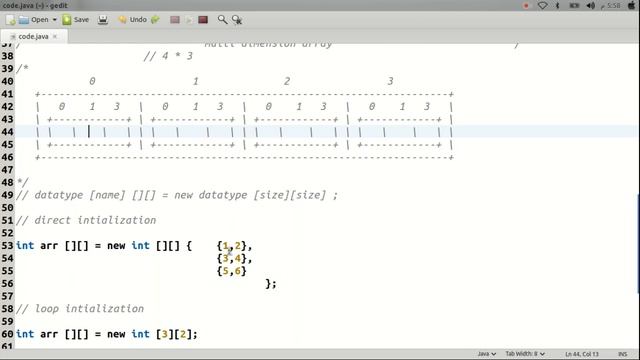
Task: Click the '*/' comment end on line 48
Action: coord(22,182)
